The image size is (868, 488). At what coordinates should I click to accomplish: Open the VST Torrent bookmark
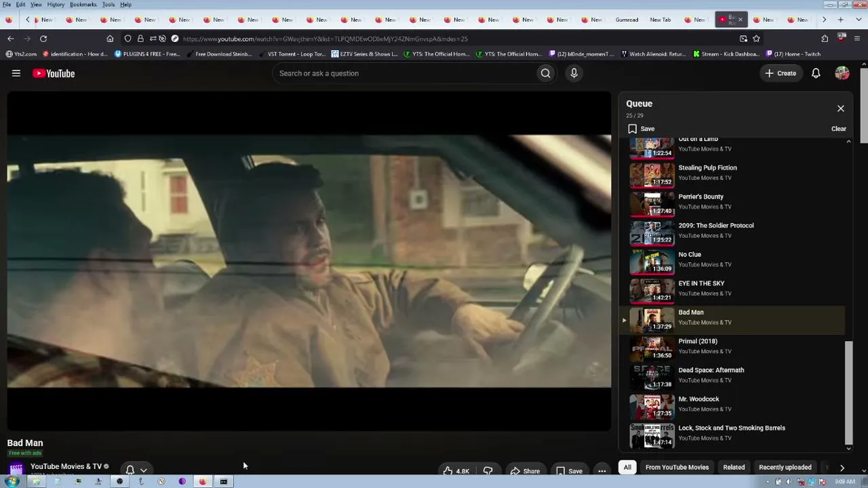tap(292, 54)
